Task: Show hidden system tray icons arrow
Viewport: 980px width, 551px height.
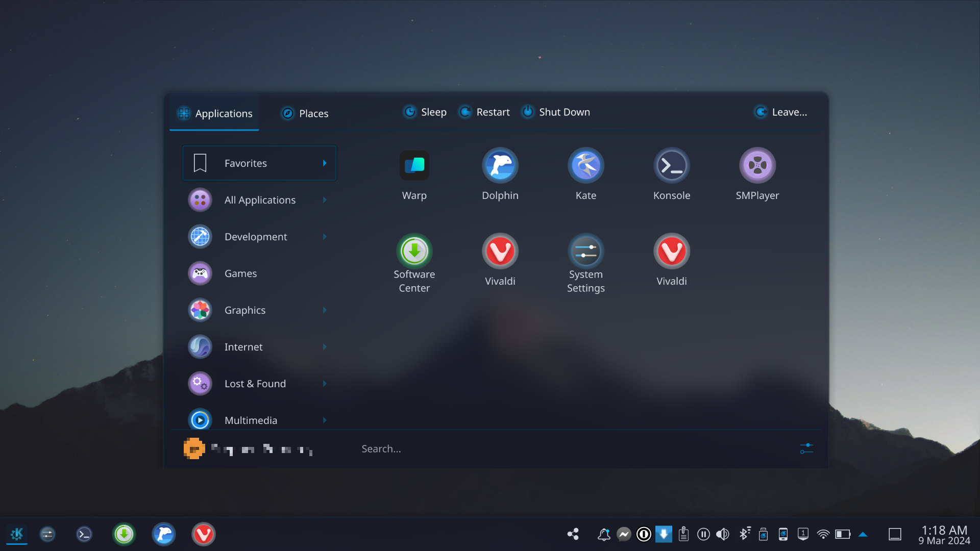Action: coord(863,534)
